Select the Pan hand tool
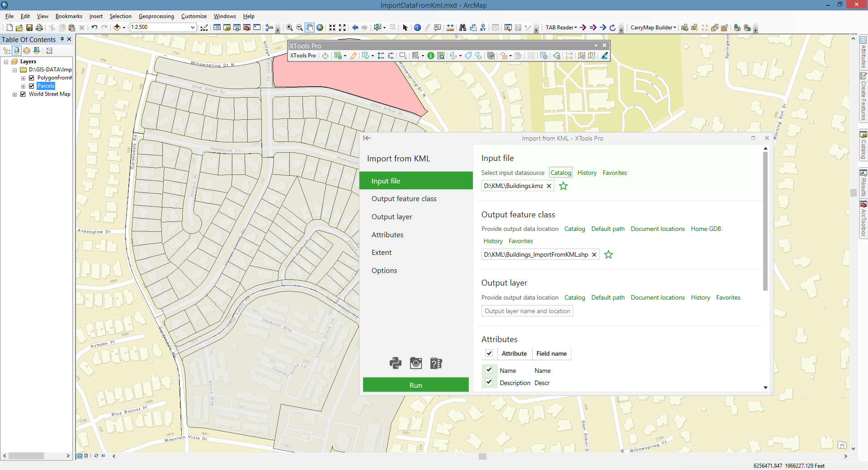 (309, 28)
